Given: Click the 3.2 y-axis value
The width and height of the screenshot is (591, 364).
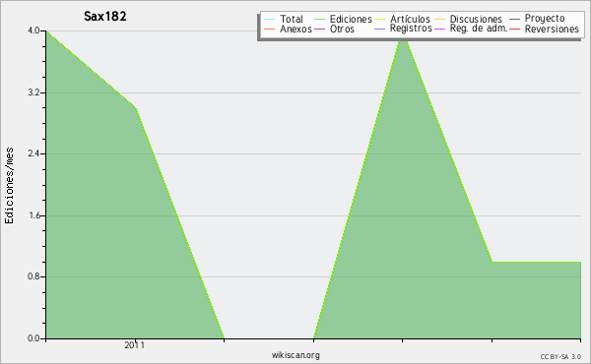Looking at the screenshot, I should pyautogui.click(x=33, y=92).
